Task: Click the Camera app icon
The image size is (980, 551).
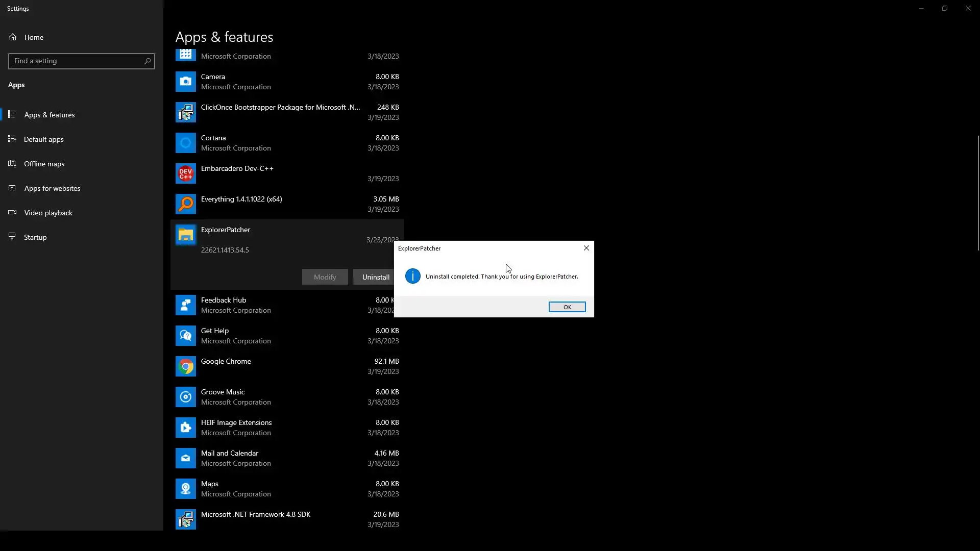Action: click(x=185, y=82)
